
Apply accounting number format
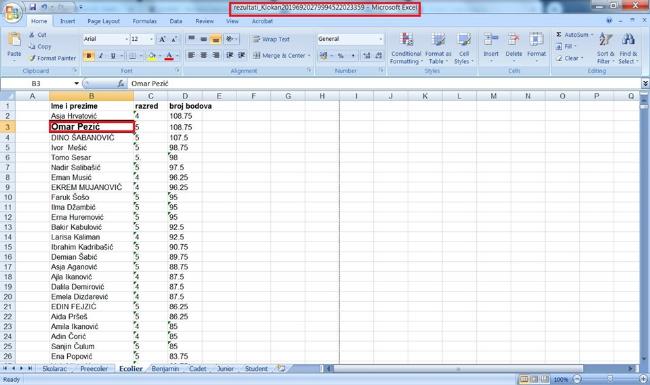[x=323, y=56]
